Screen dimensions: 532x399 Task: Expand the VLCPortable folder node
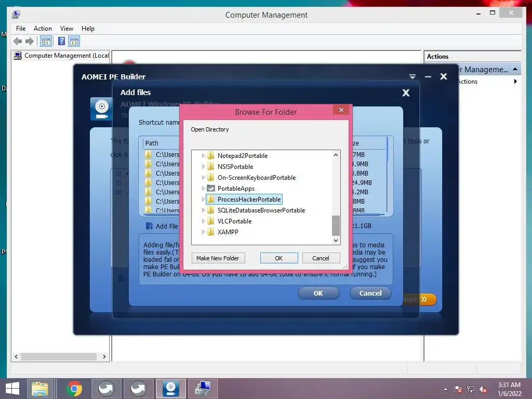pos(203,221)
